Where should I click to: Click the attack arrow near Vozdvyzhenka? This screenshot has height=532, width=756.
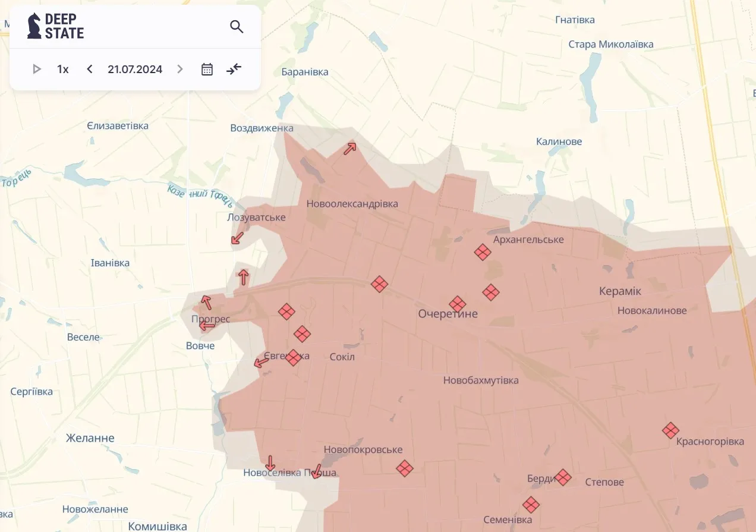pos(349,149)
